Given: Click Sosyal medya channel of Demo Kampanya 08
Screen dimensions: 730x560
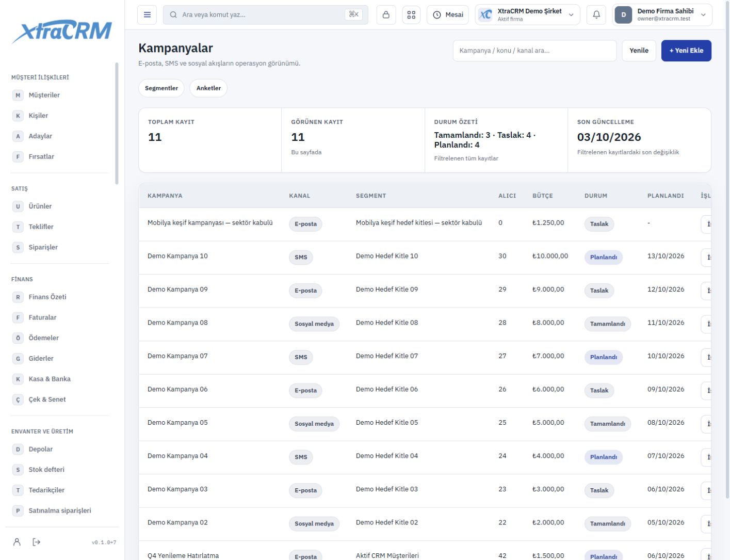Looking at the screenshot, I should (314, 324).
